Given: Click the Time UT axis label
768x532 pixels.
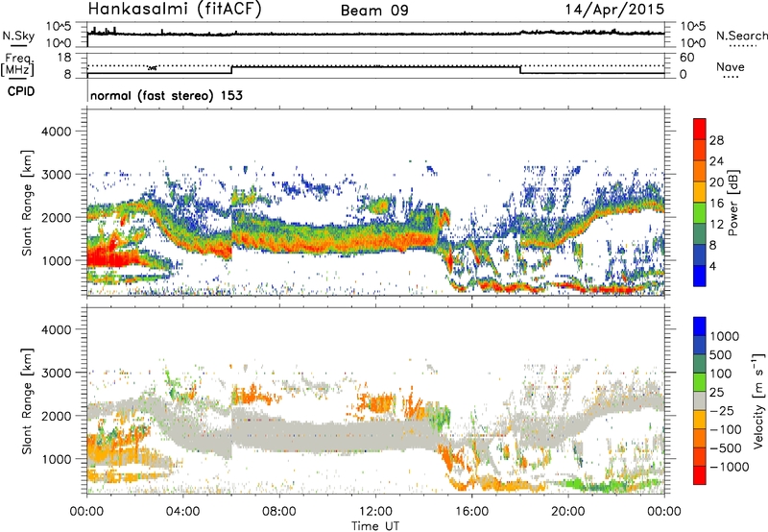Looking at the screenshot, I should pos(375,526).
